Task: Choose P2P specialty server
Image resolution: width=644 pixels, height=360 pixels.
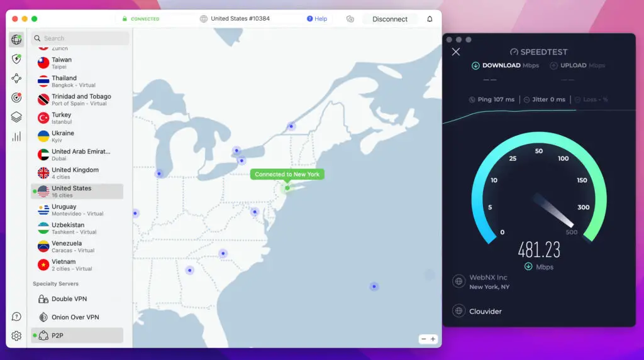Action: (x=77, y=335)
